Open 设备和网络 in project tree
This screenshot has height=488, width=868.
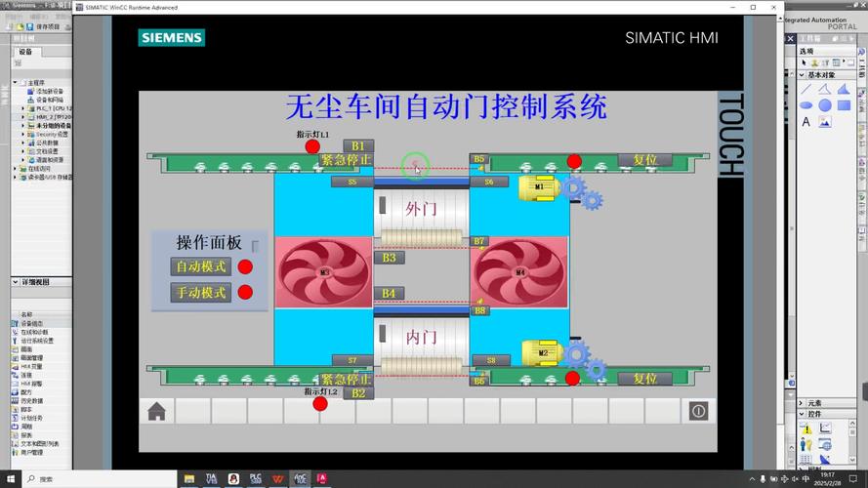(49, 100)
